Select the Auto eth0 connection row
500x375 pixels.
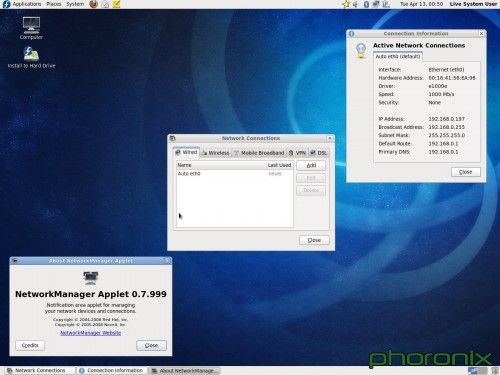(235, 174)
